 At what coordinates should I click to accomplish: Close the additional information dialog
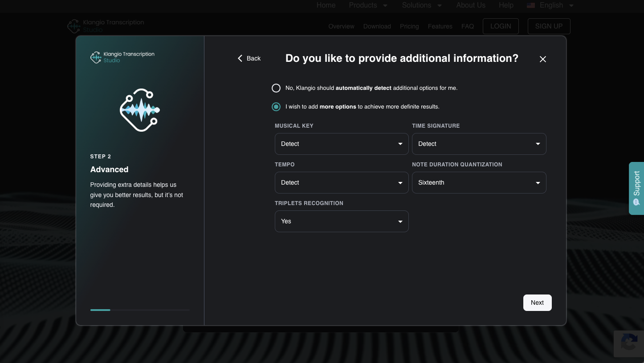point(542,59)
